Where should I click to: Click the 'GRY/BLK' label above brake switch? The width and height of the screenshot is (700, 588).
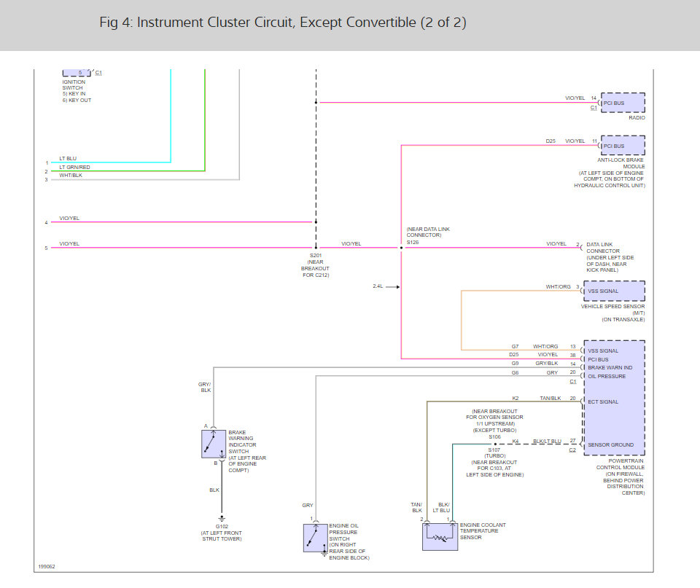(x=204, y=387)
